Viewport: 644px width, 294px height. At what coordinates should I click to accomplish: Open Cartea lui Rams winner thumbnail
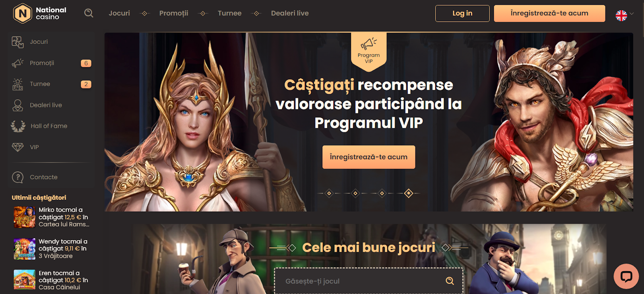tap(24, 217)
